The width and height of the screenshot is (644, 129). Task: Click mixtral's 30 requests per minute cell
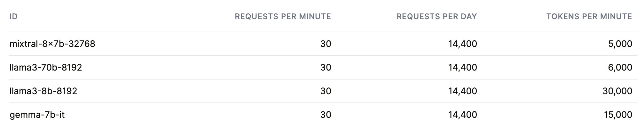pos(326,44)
